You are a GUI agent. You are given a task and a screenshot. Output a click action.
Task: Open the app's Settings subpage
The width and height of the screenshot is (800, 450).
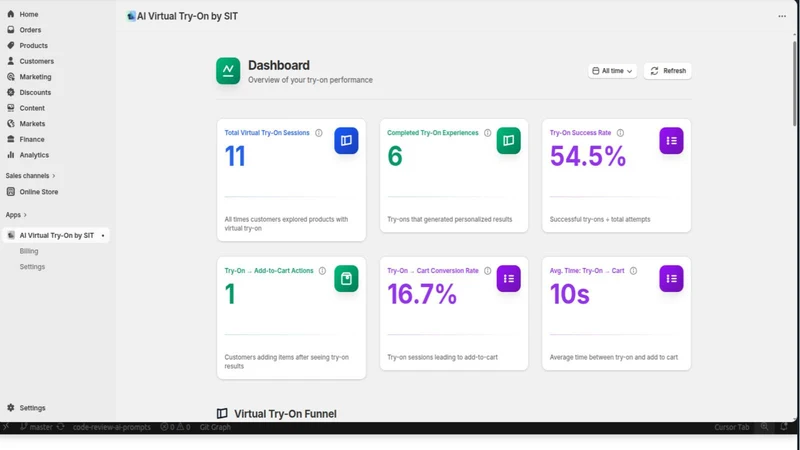click(32, 267)
